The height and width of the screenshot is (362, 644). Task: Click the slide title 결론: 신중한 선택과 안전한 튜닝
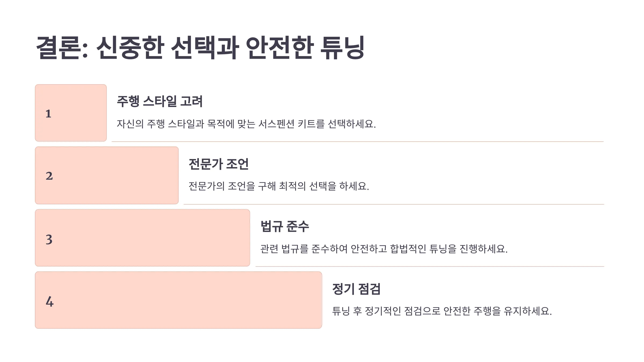click(200, 48)
